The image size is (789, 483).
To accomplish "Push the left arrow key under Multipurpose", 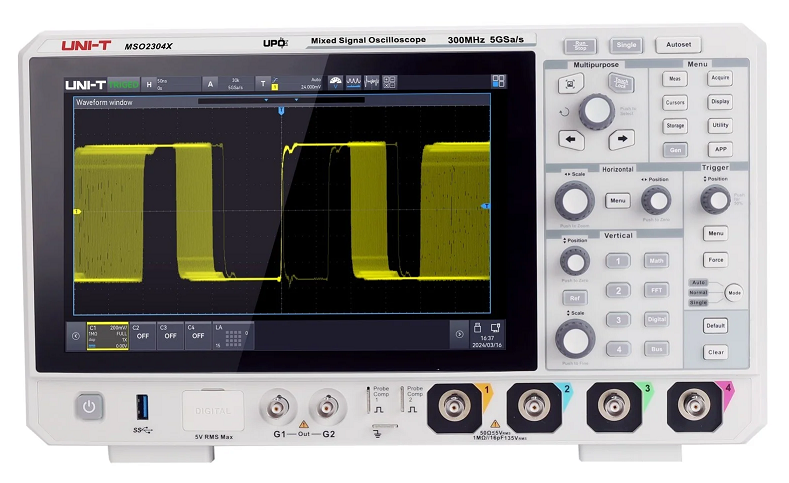I will [571, 140].
